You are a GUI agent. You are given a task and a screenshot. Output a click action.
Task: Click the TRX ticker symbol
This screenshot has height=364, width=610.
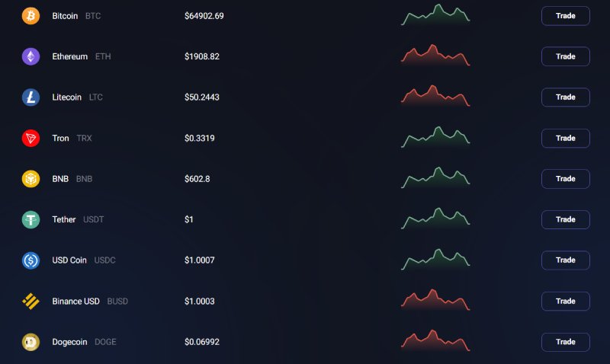pos(84,139)
